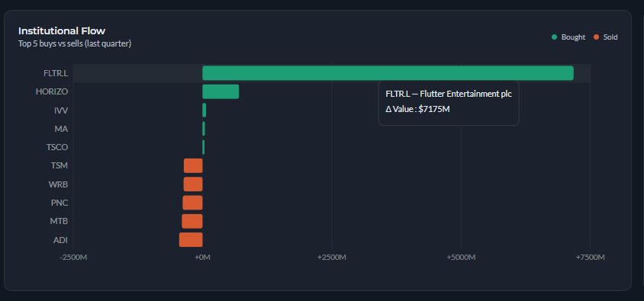Image resolution: width=644 pixels, height=301 pixels.
Task: Select the FLTR.L green bar
Action: 388,73
